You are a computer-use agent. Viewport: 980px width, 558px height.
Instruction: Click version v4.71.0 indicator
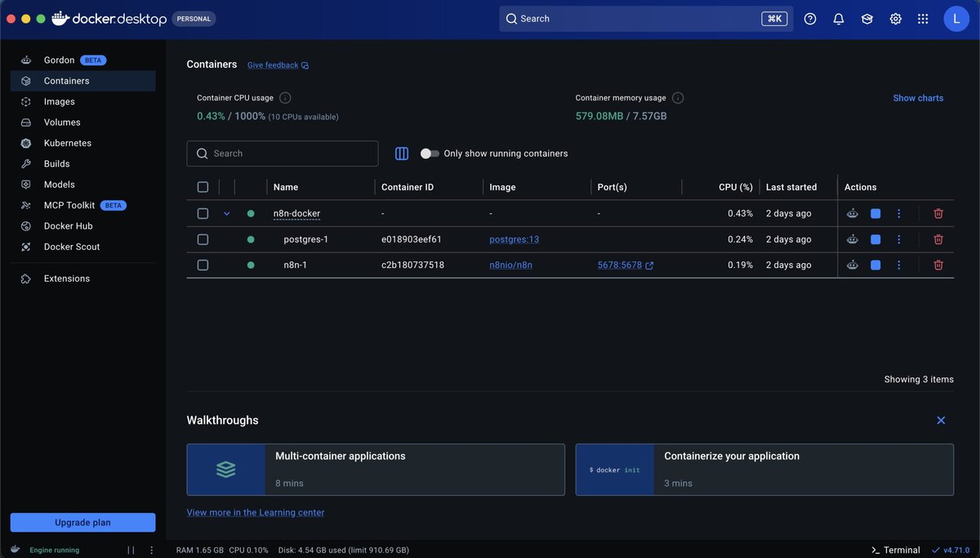951,550
